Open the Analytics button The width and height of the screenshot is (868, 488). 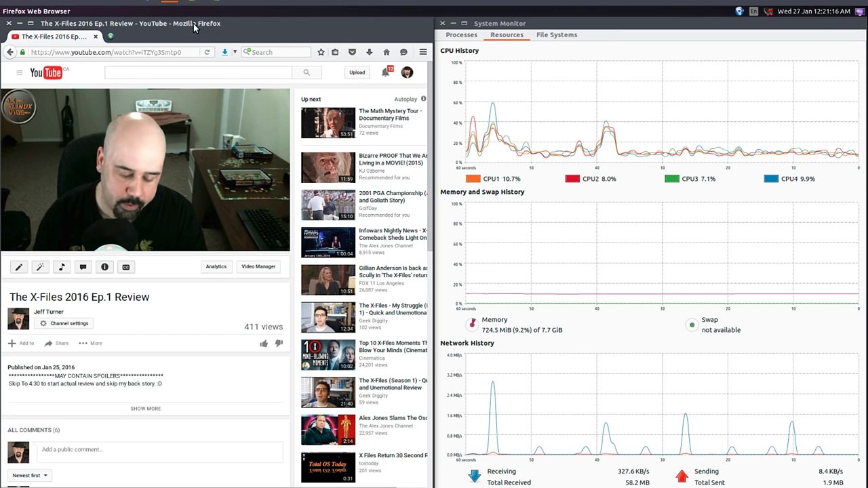click(216, 266)
